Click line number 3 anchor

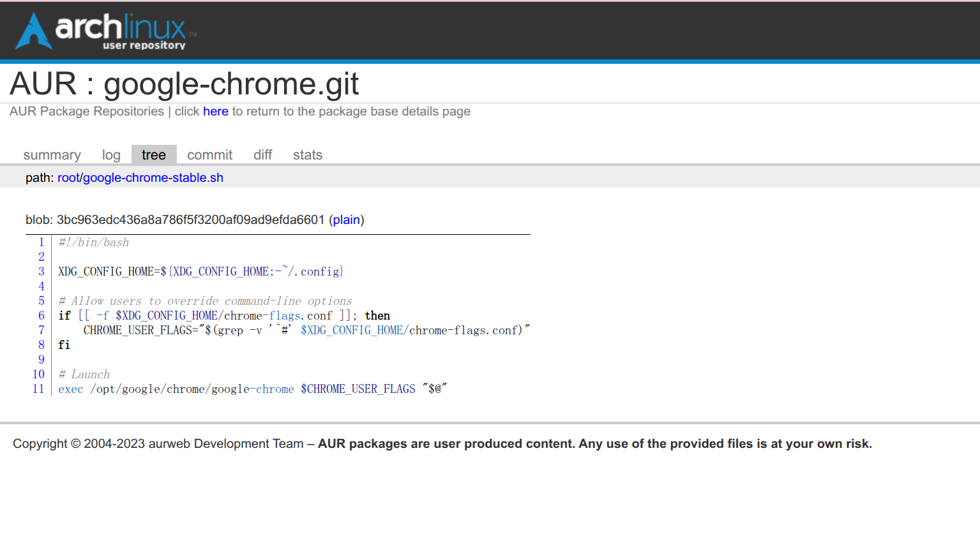41,272
